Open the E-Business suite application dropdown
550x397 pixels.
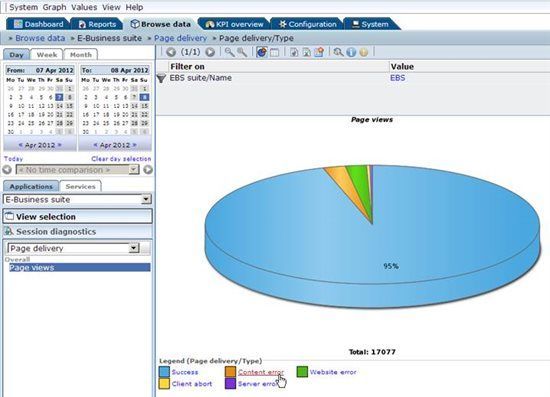point(146,200)
